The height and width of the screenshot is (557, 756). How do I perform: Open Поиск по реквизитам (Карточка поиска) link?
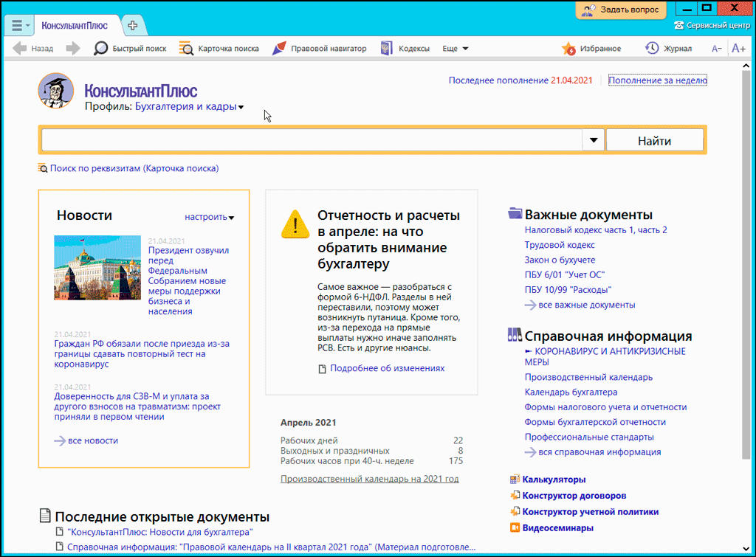click(134, 168)
